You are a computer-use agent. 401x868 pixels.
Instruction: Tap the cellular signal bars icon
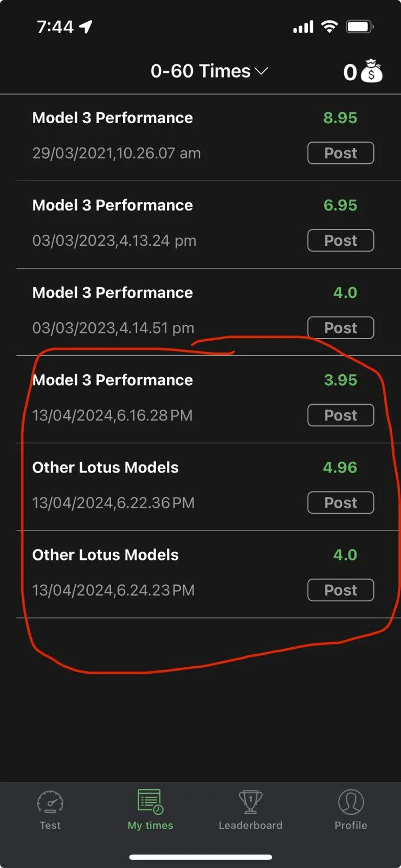(x=303, y=27)
